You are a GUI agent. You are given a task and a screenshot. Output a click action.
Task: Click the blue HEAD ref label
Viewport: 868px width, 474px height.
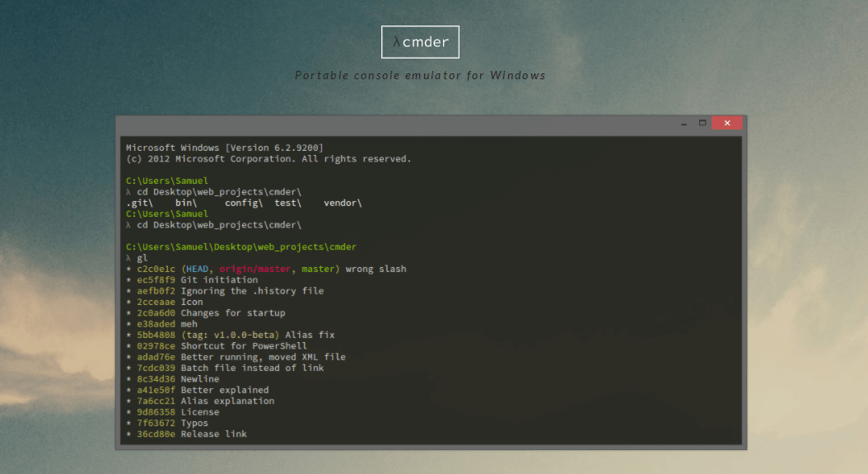point(197,269)
